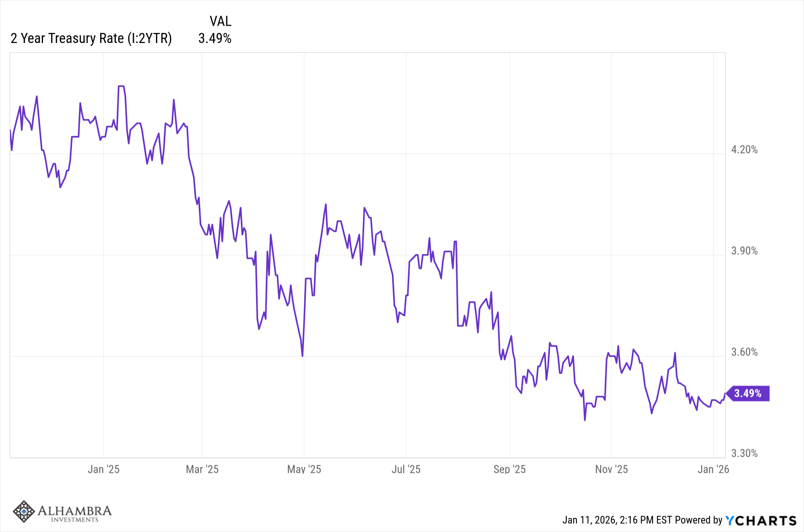Image resolution: width=804 pixels, height=532 pixels.
Task: Click the 4.20% y-axis label
Action: (x=744, y=150)
